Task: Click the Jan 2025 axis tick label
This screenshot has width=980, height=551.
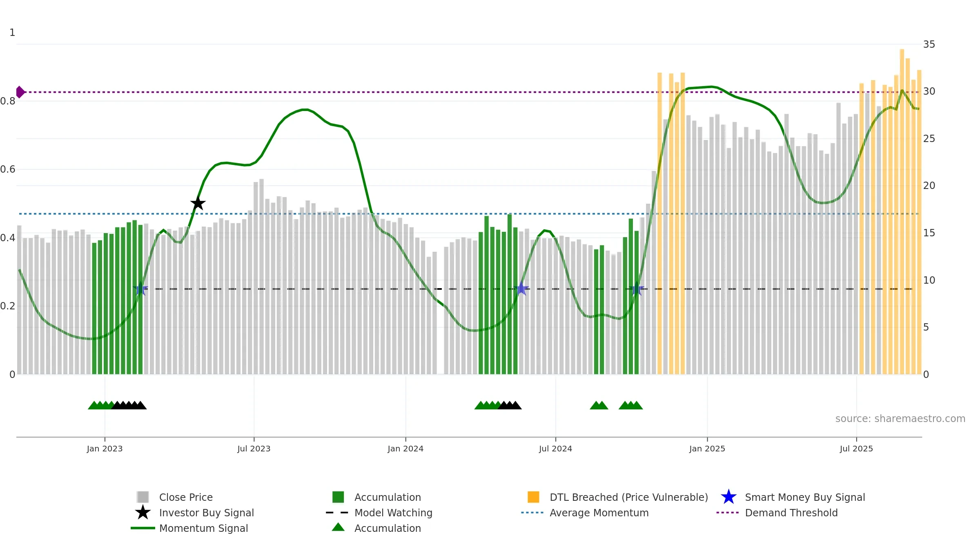Action: (707, 449)
